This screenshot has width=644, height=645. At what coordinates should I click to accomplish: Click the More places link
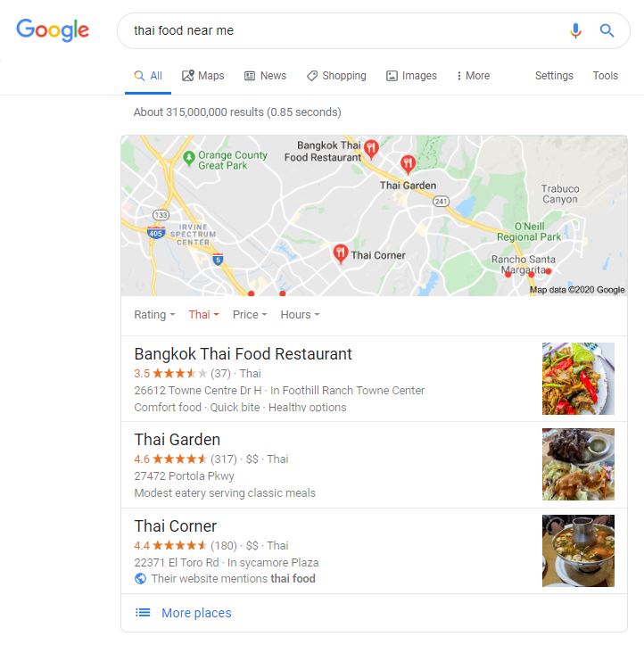196,613
